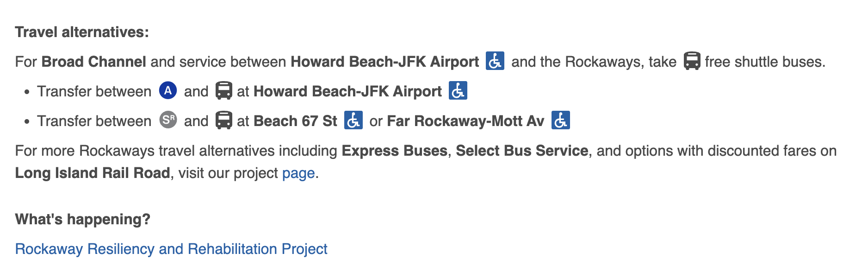This screenshot has height=266, width=868.
Task: Click the bold 'Express Buses' text
Action: [394, 151]
